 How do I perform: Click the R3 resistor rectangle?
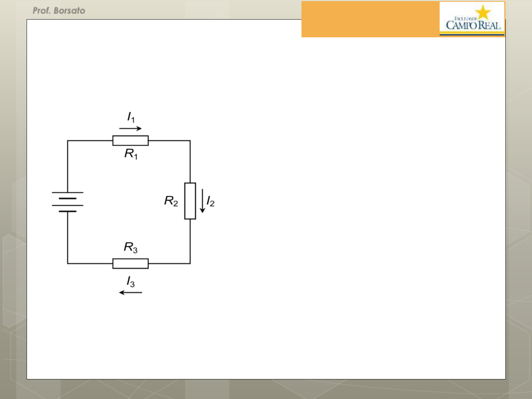(130, 263)
